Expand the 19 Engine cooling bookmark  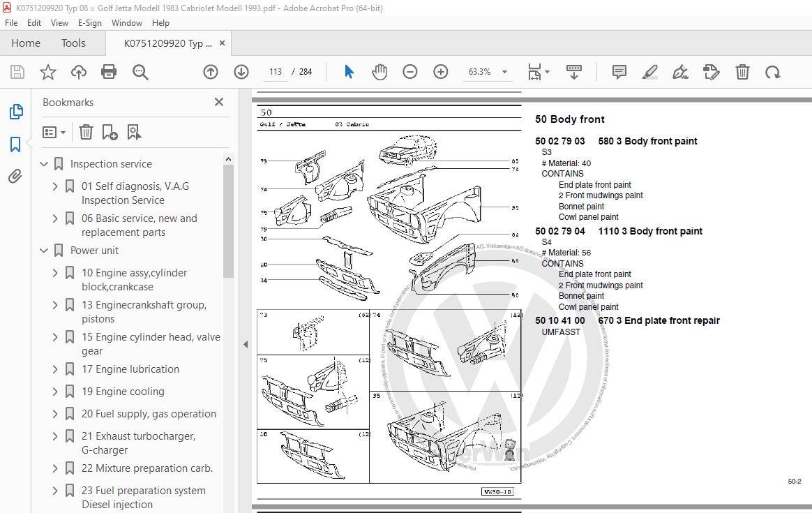pos(54,391)
